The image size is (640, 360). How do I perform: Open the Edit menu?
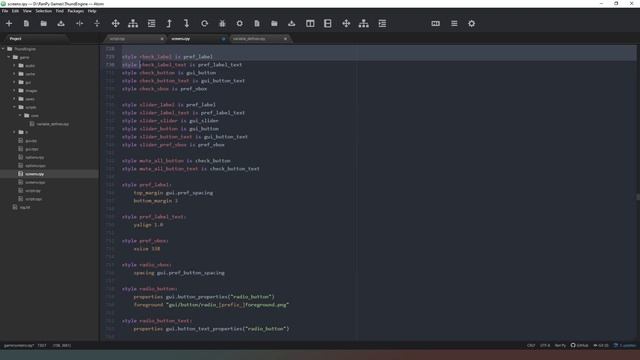pos(15,11)
